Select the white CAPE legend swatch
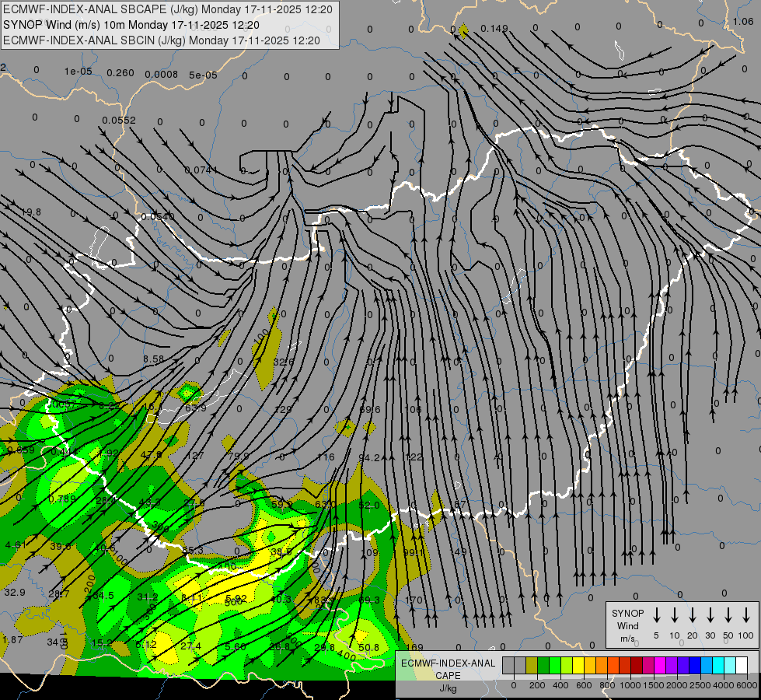 742,666
